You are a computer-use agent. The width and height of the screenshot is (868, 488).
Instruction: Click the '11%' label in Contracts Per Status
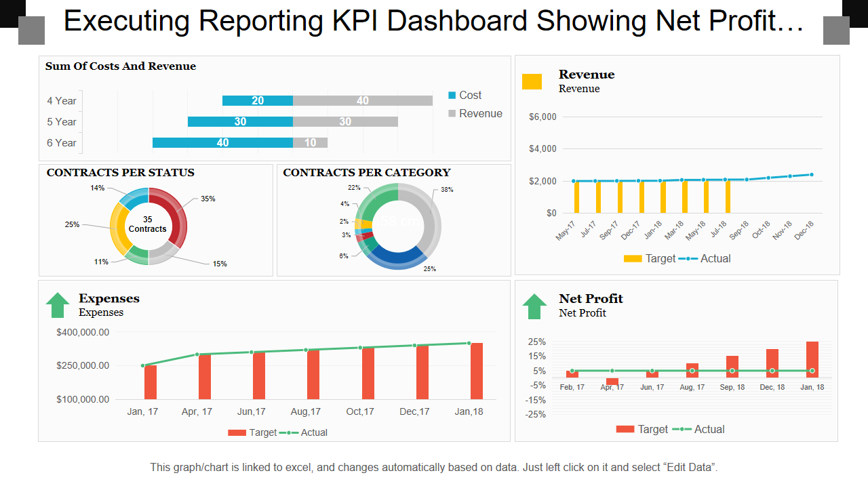click(x=101, y=262)
